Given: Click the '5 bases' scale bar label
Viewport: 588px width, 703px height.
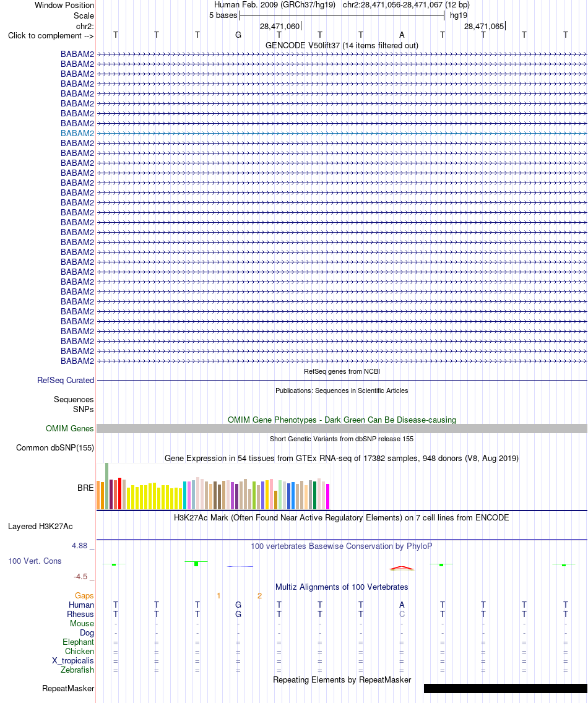Looking at the screenshot, I should click(x=223, y=15).
